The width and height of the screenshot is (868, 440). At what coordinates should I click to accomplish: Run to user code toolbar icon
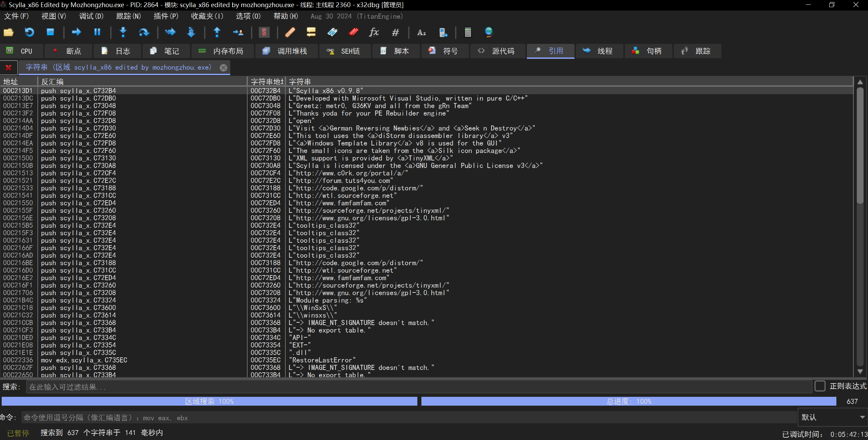pos(238,32)
